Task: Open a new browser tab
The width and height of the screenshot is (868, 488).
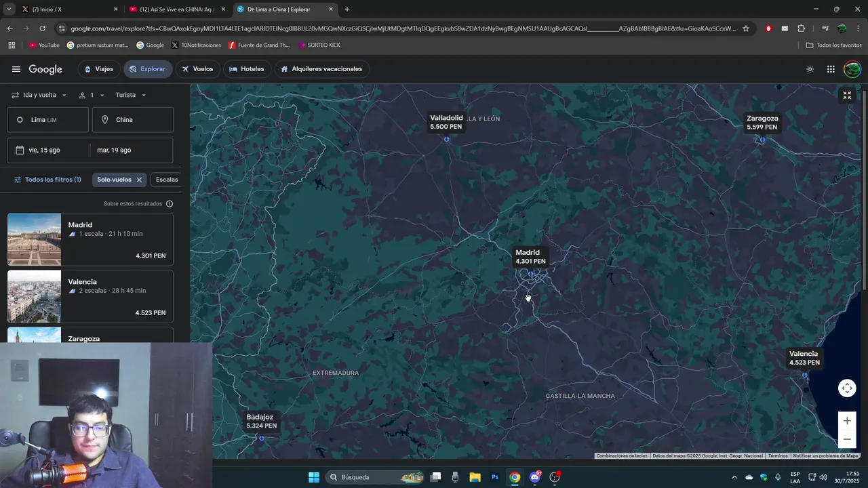Action: click(x=347, y=9)
